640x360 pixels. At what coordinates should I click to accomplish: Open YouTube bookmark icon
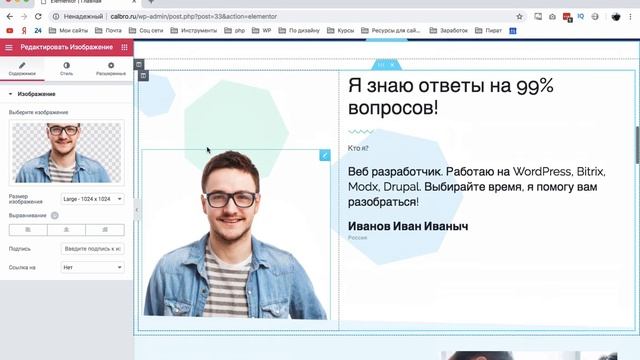(10, 31)
